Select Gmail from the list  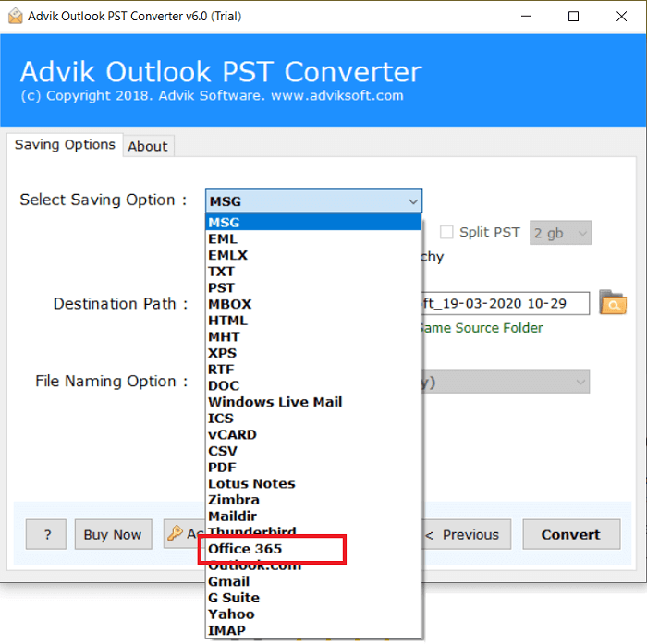tap(313, 581)
